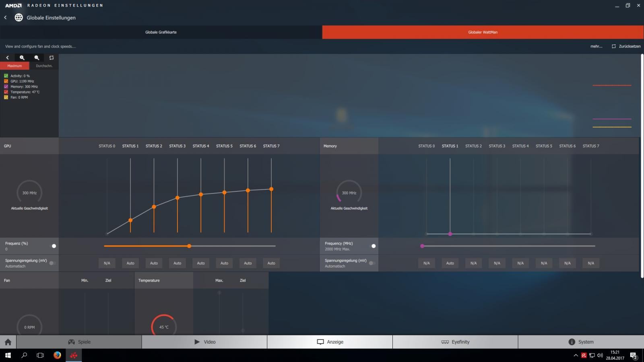Zoom out on the monitoring graph
The width and height of the screenshot is (644, 362).
pos(37,58)
